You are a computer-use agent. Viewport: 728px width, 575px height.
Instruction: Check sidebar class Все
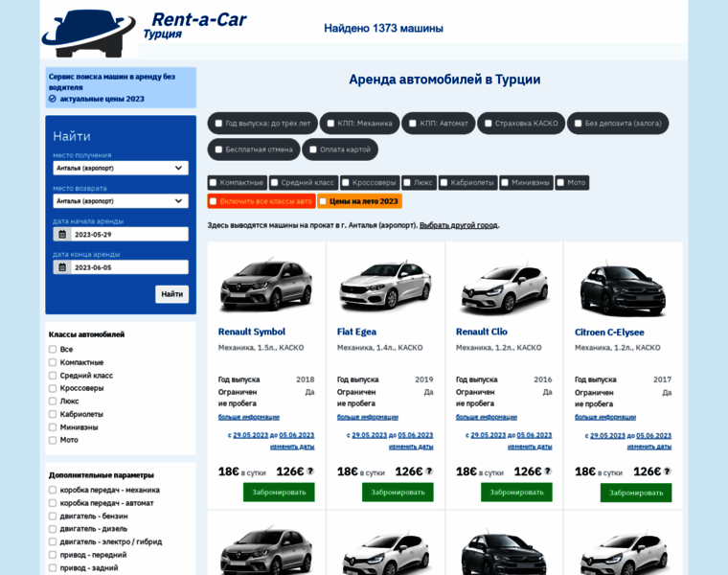(x=53, y=349)
